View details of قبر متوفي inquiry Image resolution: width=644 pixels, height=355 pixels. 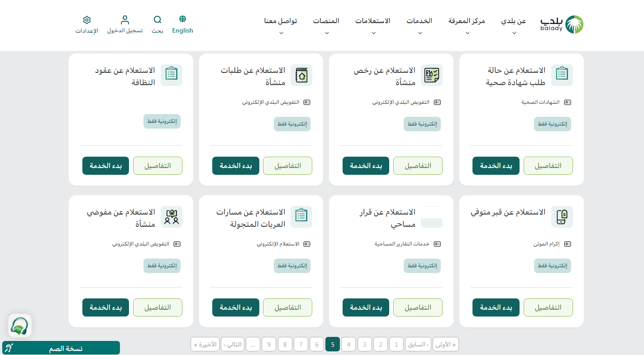(x=548, y=307)
